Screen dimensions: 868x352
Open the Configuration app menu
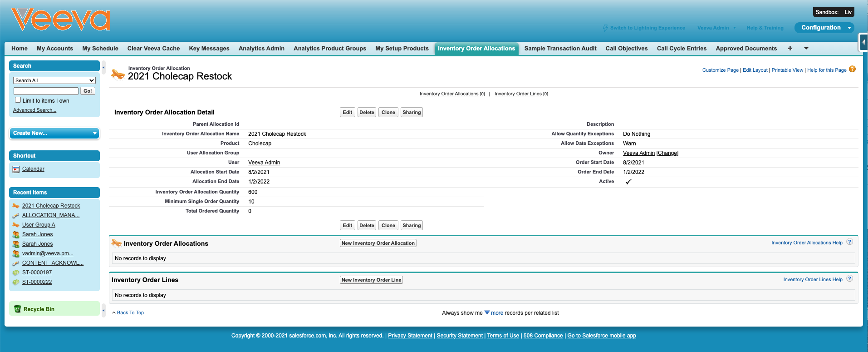click(824, 28)
